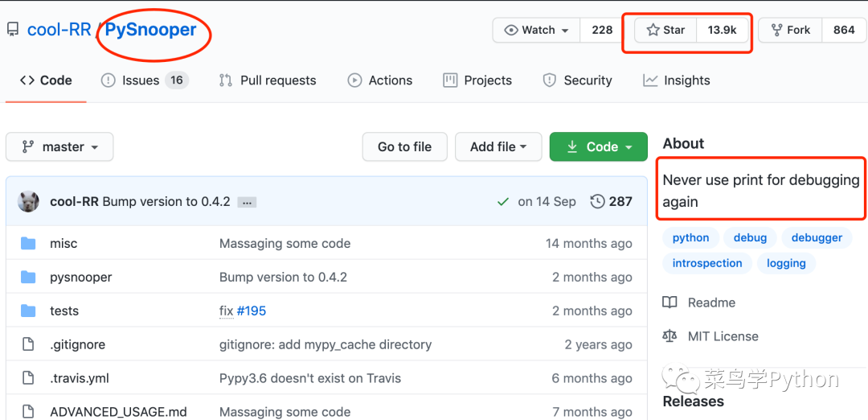This screenshot has width=868, height=420.
Task: Open cool-RR commit author link
Action: tap(74, 202)
